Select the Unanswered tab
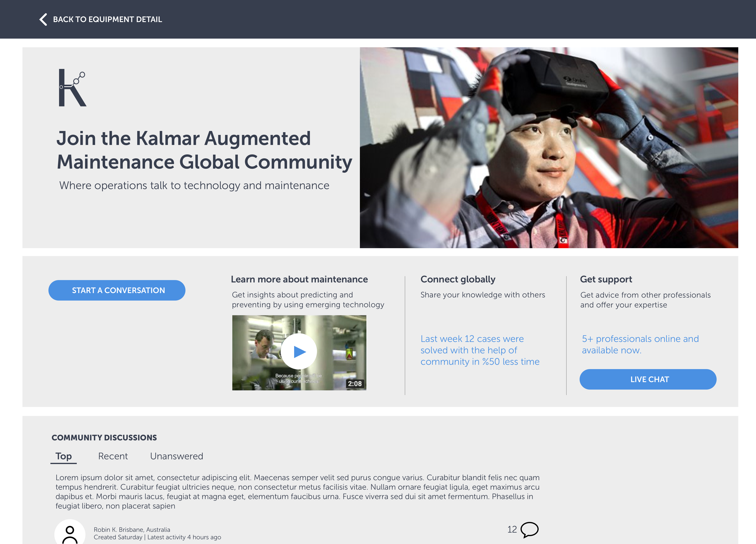This screenshot has height=544, width=756. pyautogui.click(x=176, y=456)
